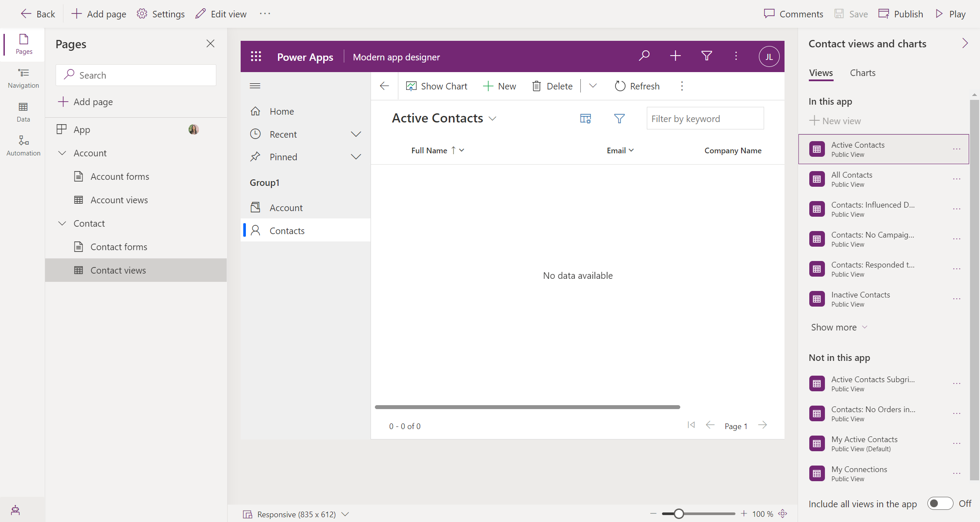Drag the zoom level slider to adjust
This screenshot has width=980, height=522.
pyautogui.click(x=678, y=514)
